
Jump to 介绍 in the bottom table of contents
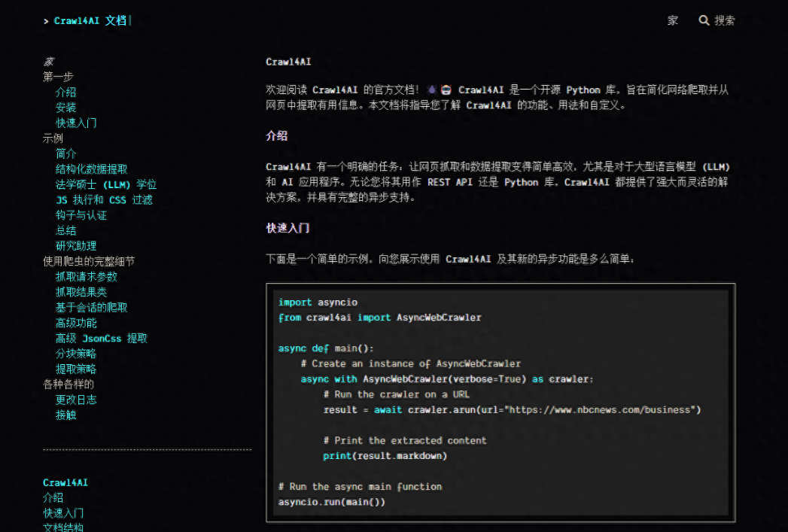53,498
